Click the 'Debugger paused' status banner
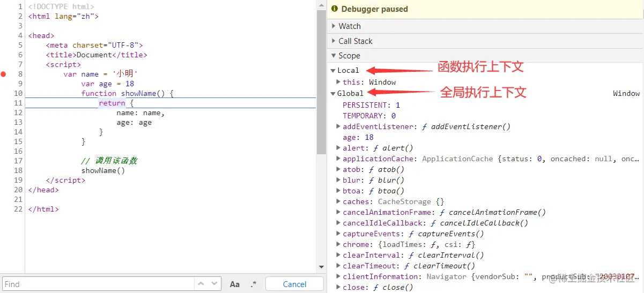The width and height of the screenshot is (644, 293). point(485,9)
